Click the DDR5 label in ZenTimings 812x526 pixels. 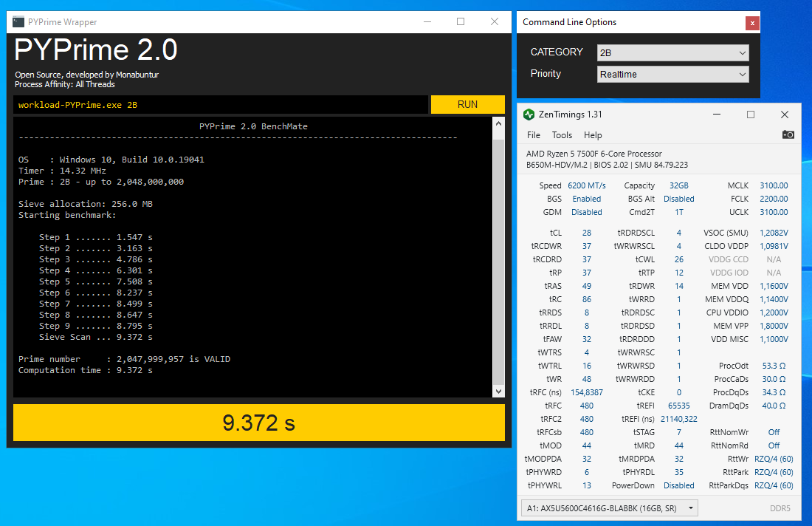coord(780,508)
